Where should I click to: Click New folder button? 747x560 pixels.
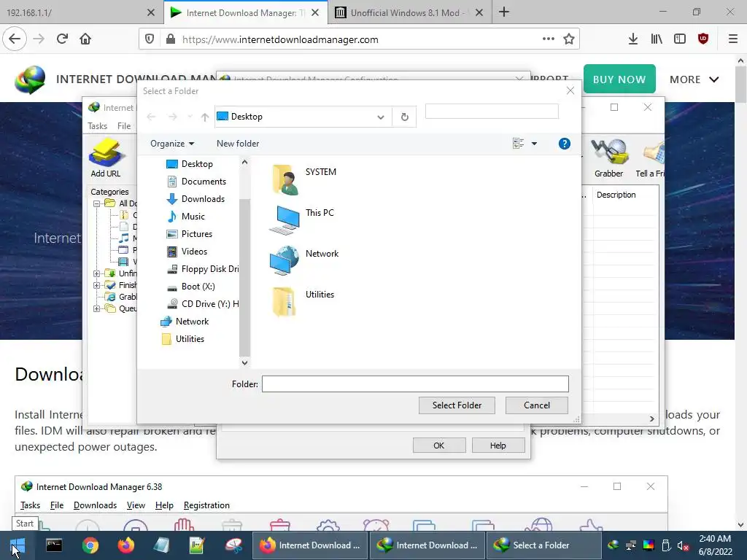pos(238,144)
